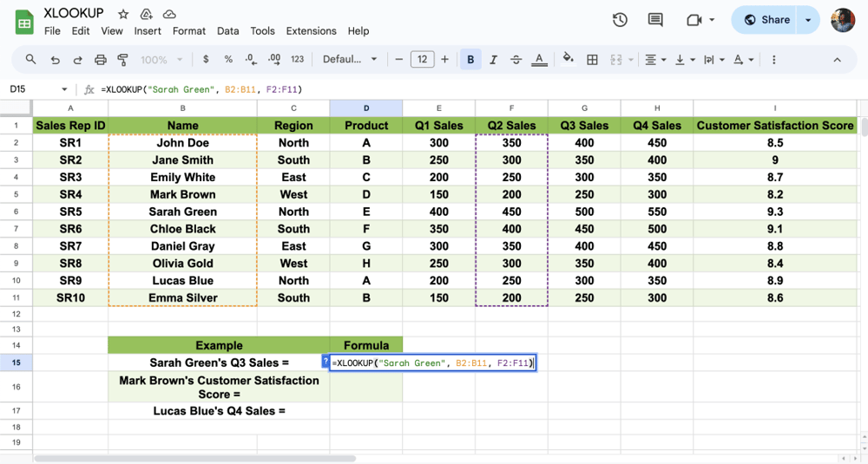The image size is (868, 464).
Task: Open the search menus magnifier
Action: coord(31,60)
